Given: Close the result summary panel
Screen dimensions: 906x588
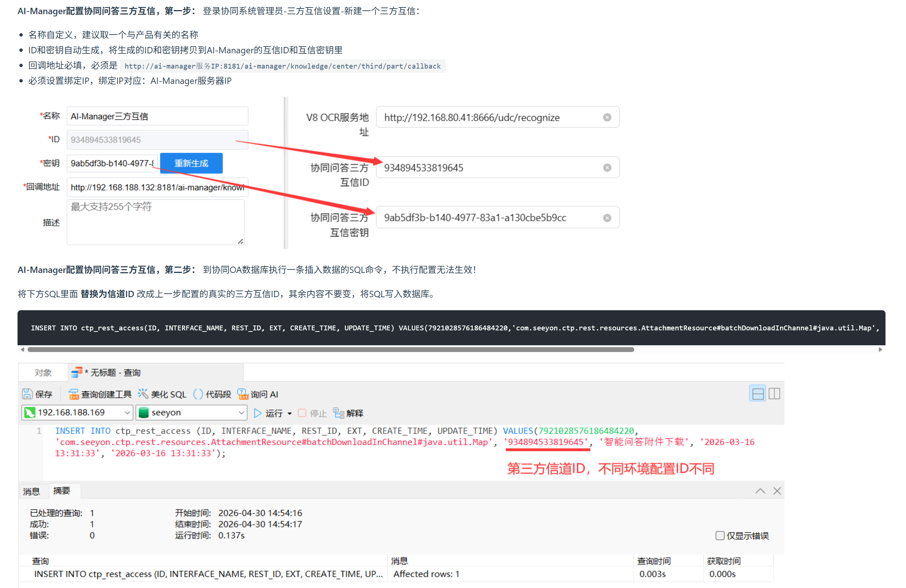Looking at the screenshot, I should pos(777,491).
